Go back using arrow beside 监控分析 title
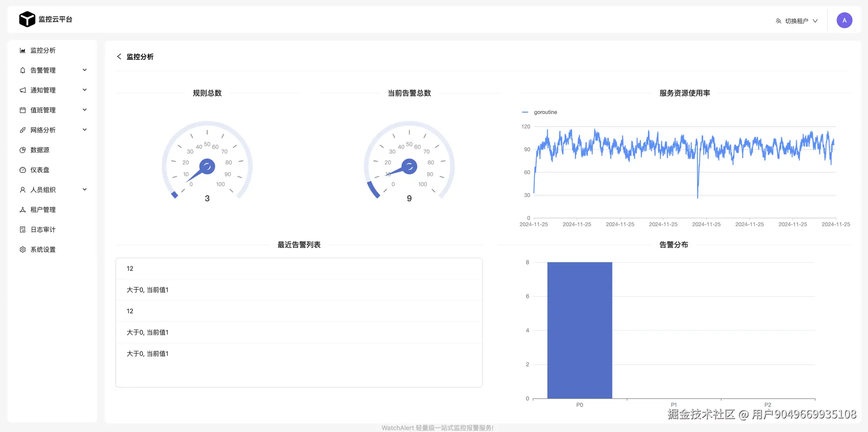Screen dimensions: 868x432 (119, 57)
